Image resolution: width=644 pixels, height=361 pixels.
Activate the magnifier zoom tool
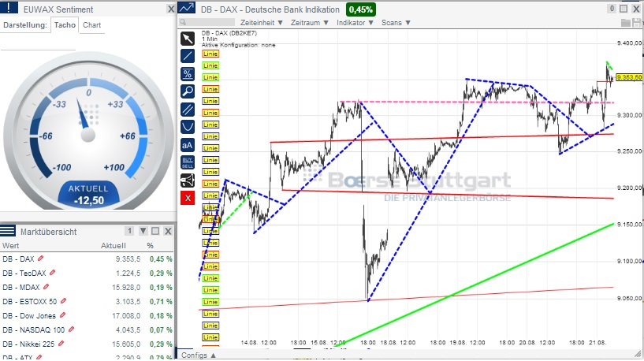188,91
